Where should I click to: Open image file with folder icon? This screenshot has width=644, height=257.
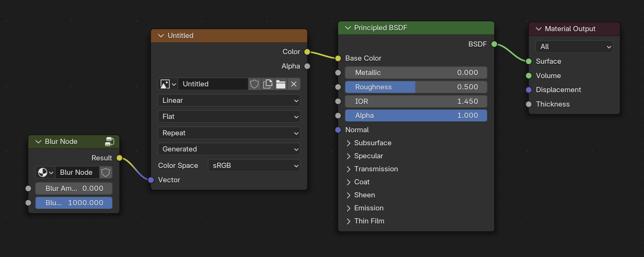(281, 84)
